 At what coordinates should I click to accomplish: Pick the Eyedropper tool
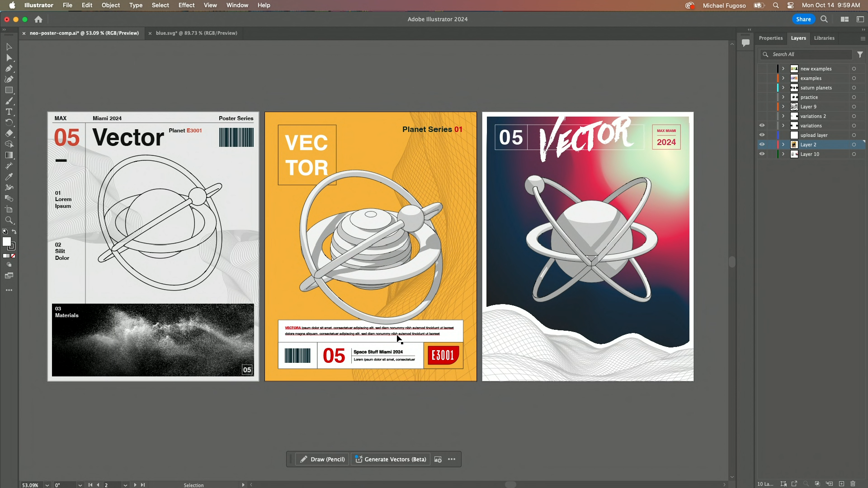tap(9, 177)
